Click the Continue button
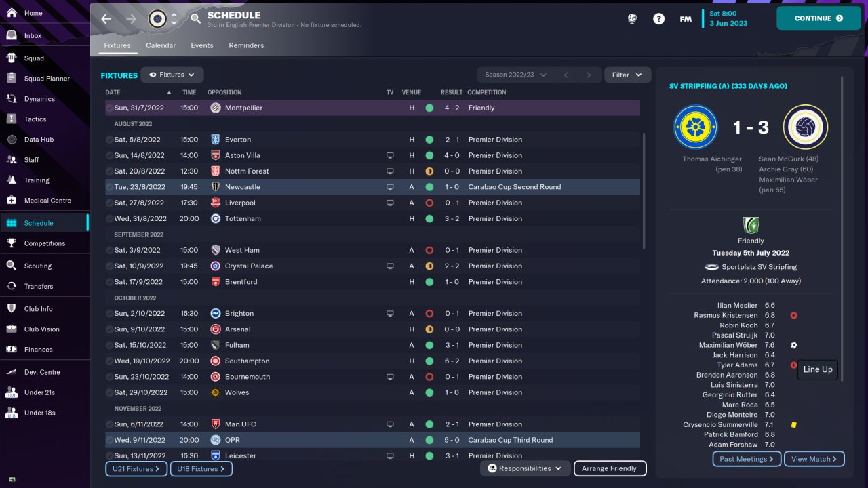The width and height of the screenshot is (868, 488). tap(818, 18)
